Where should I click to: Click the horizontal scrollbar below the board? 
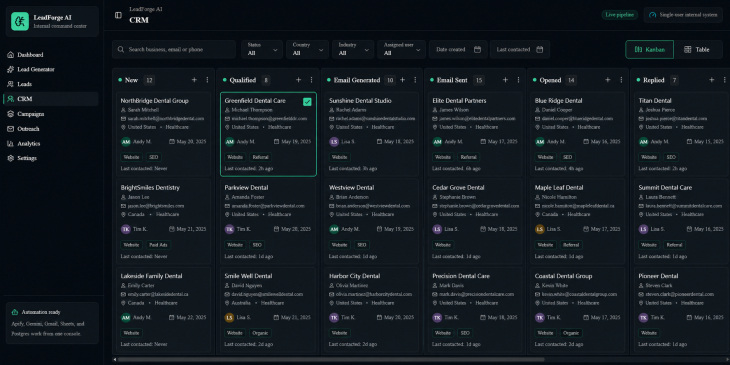point(331,359)
